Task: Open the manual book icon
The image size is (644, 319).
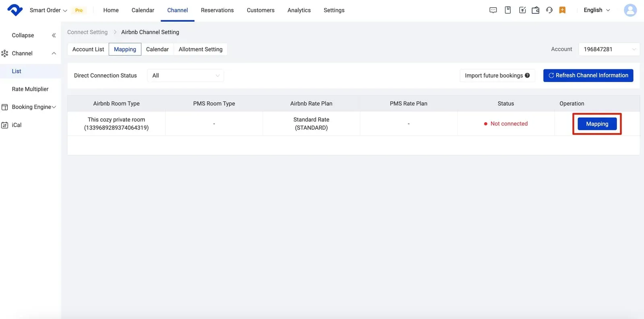Action: 508,10
